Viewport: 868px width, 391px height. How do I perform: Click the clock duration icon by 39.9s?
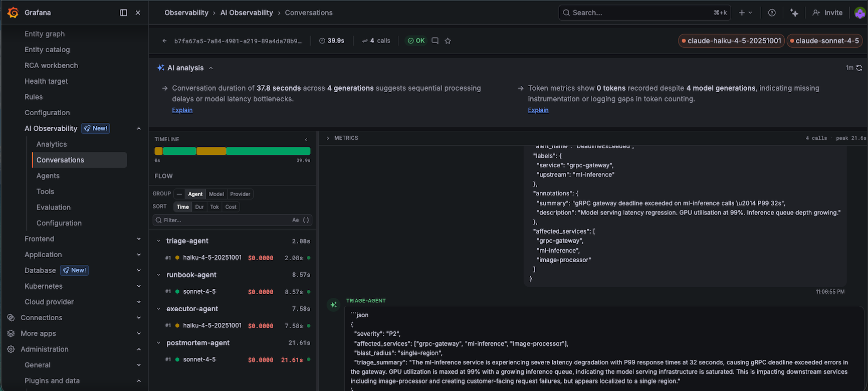pyautogui.click(x=322, y=41)
